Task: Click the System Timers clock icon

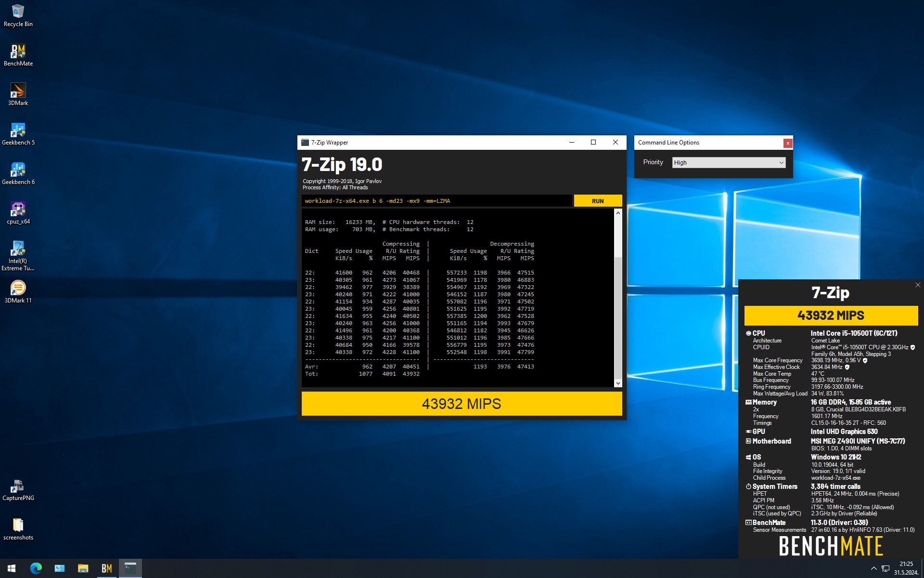Action: (x=748, y=486)
